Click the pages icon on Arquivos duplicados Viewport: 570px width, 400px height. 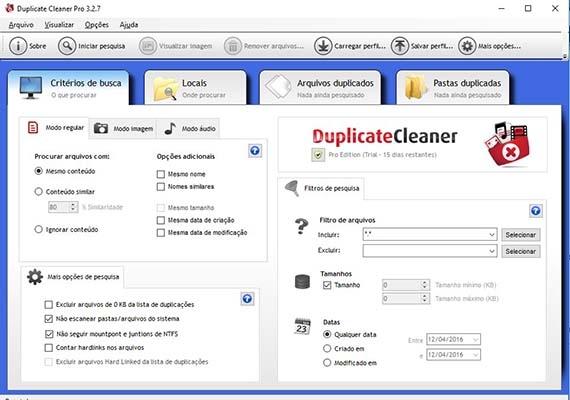point(278,87)
